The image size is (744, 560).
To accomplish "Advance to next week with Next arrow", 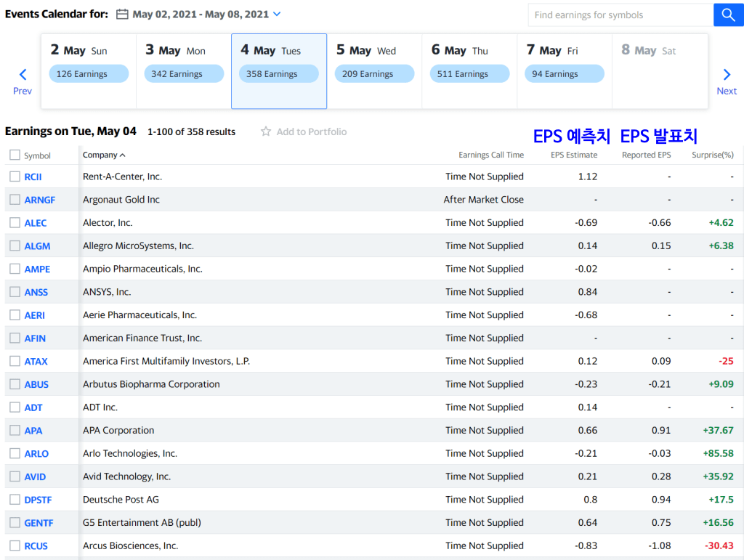I will click(727, 81).
